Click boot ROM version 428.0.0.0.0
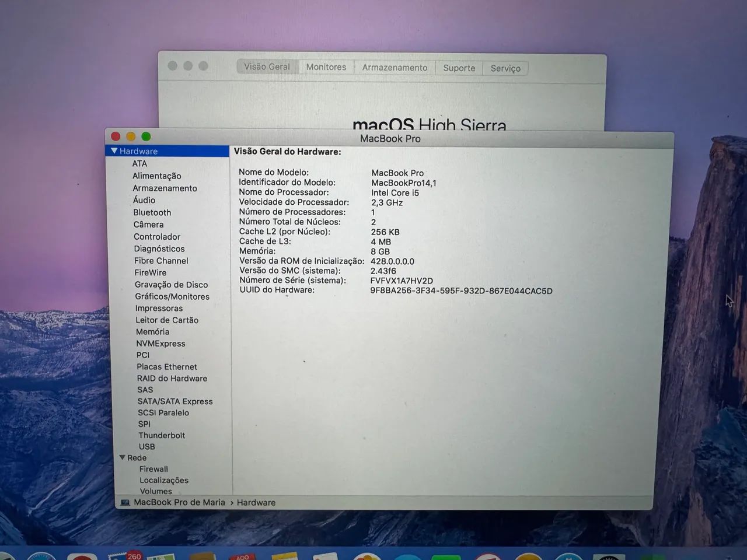 [392, 261]
